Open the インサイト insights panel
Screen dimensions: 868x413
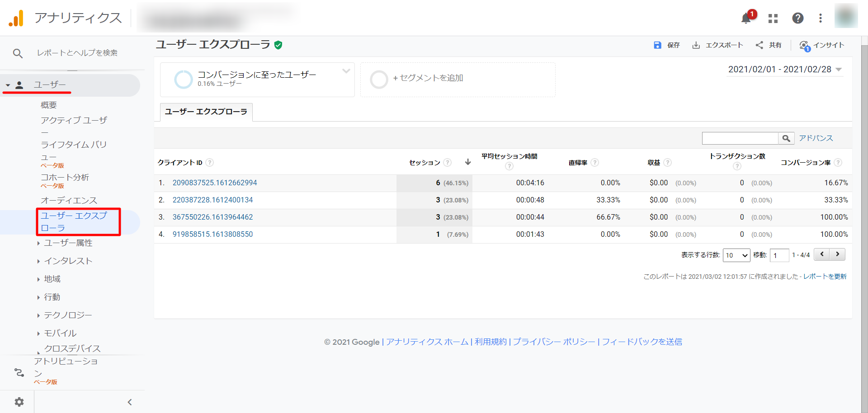tap(822, 45)
